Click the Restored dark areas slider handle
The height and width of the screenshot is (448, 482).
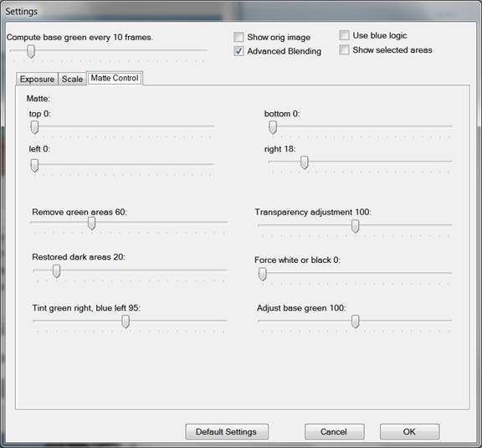[x=56, y=271]
